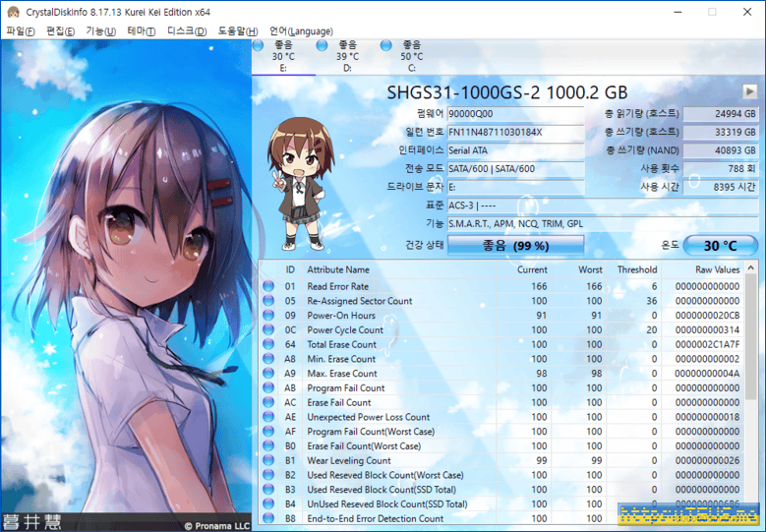This screenshot has height=532, width=766.
Task: Click the status icon for Read Error Rate
Action: 268,286
